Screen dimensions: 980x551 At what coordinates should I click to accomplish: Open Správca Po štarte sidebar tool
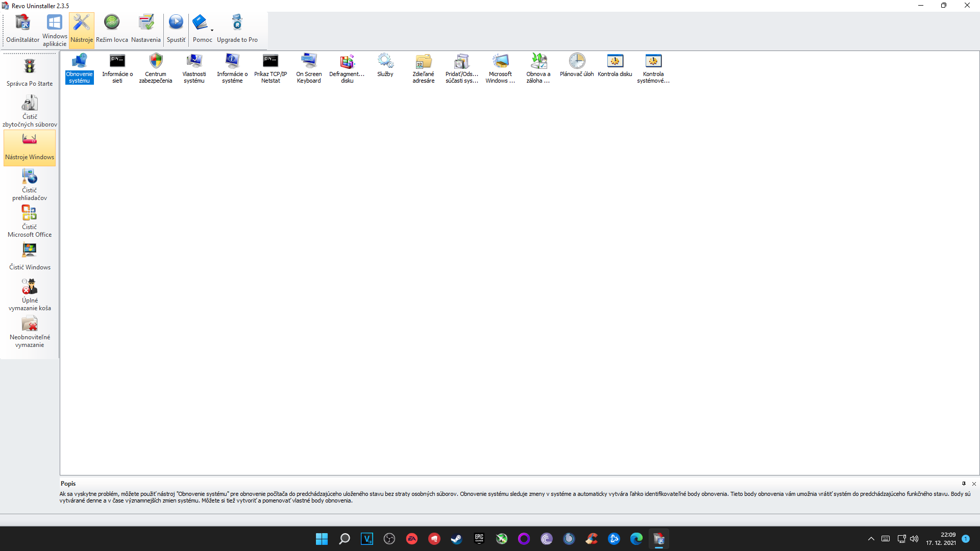pyautogui.click(x=30, y=72)
